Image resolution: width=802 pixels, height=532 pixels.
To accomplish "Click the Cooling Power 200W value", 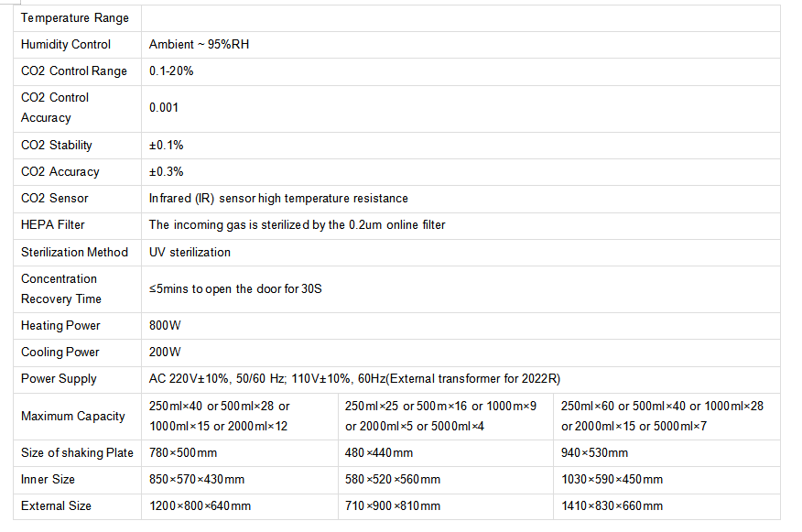I will point(165,353).
